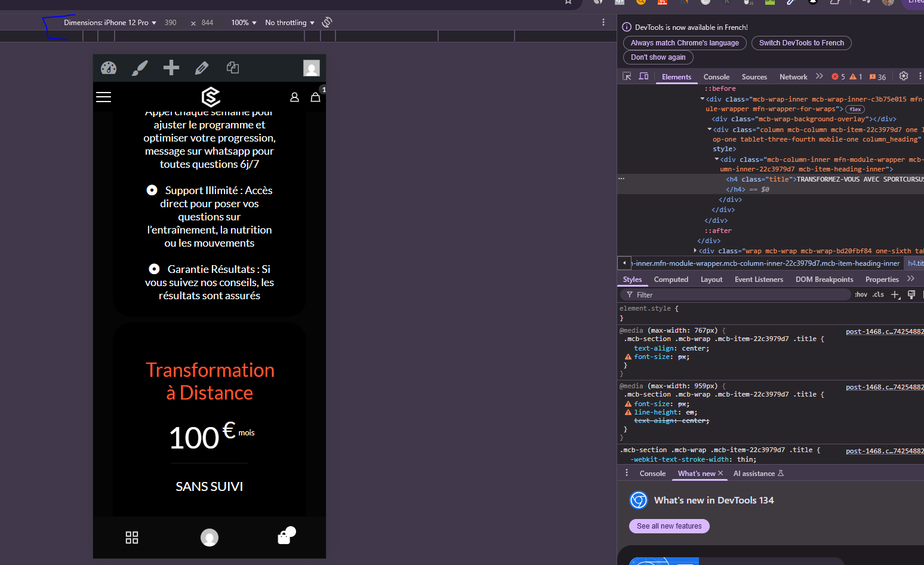
Task: Click Switch DevTools to French button
Action: coord(801,43)
